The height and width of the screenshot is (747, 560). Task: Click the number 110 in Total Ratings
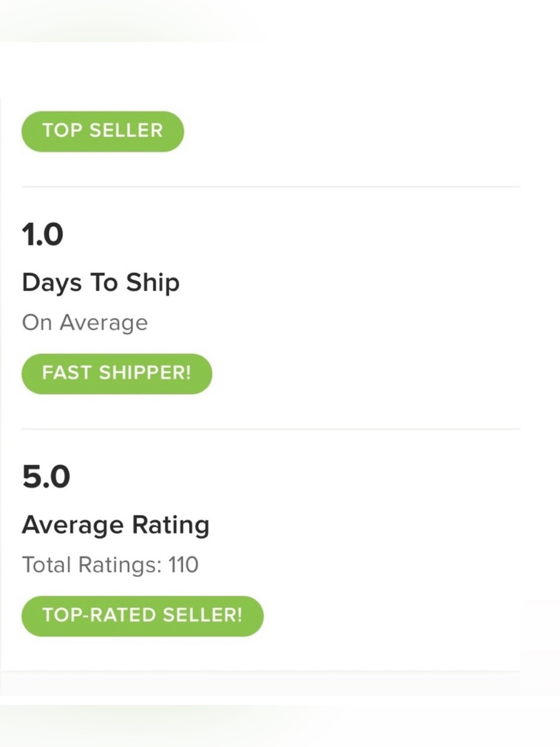coord(184,565)
